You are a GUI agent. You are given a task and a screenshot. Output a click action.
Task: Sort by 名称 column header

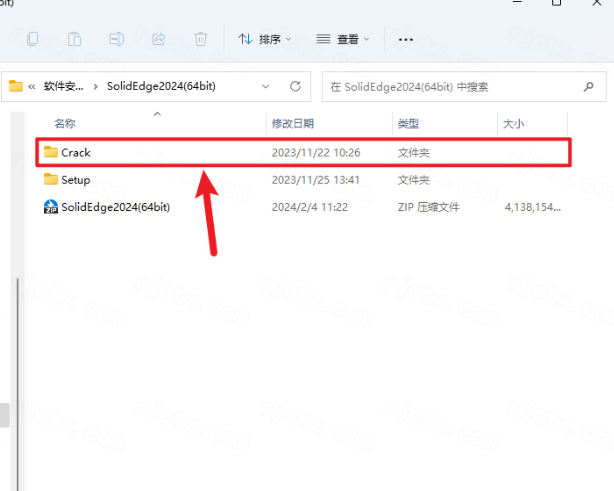(65, 124)
